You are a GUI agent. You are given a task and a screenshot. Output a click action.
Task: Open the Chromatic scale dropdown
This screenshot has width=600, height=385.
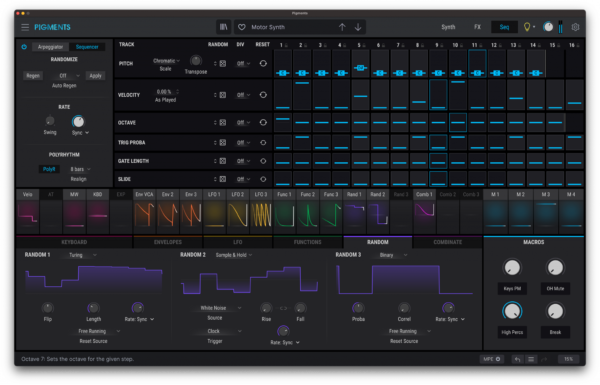pyautogui.click(x=166, y=61)
